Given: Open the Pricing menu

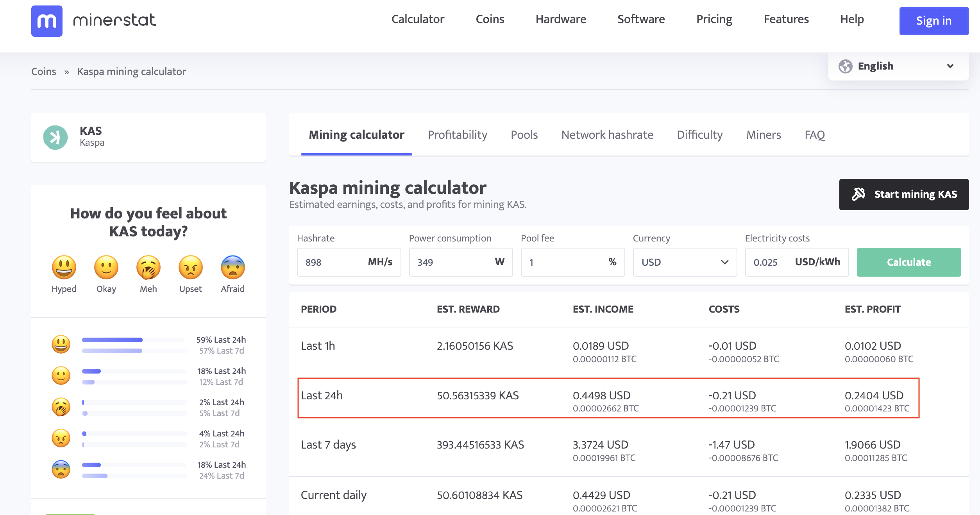Looking at the screenshot, I should point(714,19).
